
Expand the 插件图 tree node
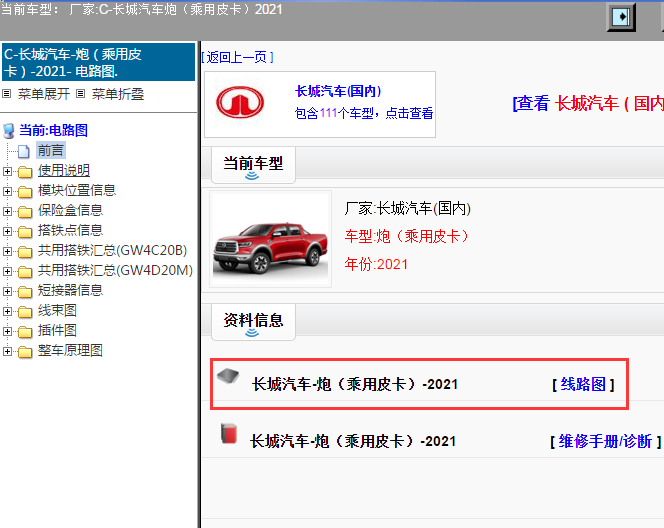click(7, 331)
